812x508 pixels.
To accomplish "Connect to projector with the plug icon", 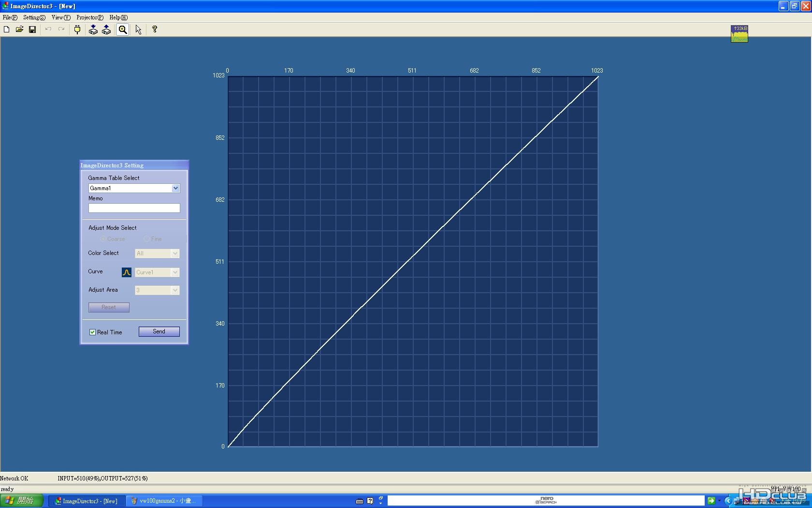I will (77, 30).
